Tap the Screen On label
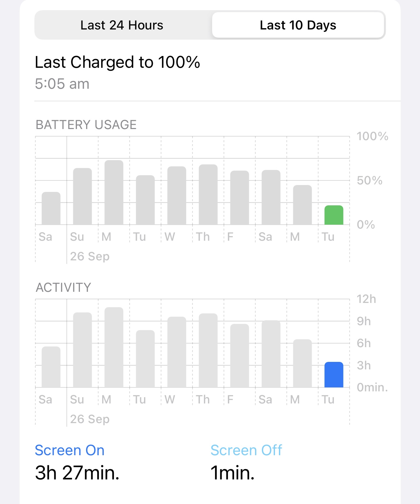The image size is (420, 504). [x=70, y=450]
